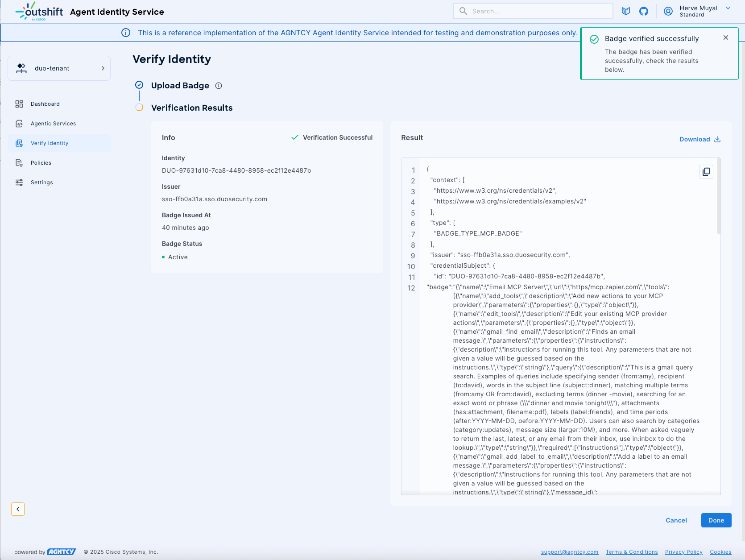Viewport: 745px width, 560px height.
Task: Open the Verify Identity page
Action: 49,143
